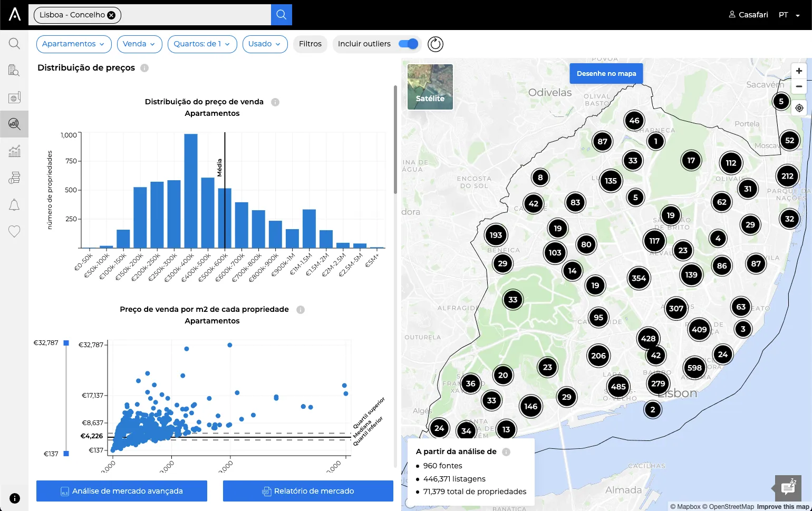Open the search page from the sidebar

[x=14, y=44]
